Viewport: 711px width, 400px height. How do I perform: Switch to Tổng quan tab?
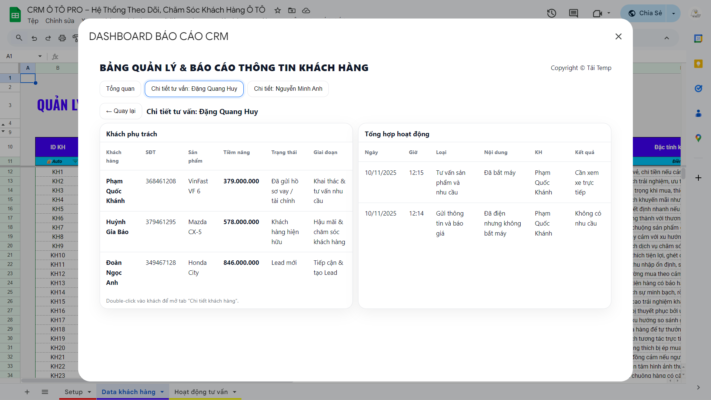[x=120, y=88]
